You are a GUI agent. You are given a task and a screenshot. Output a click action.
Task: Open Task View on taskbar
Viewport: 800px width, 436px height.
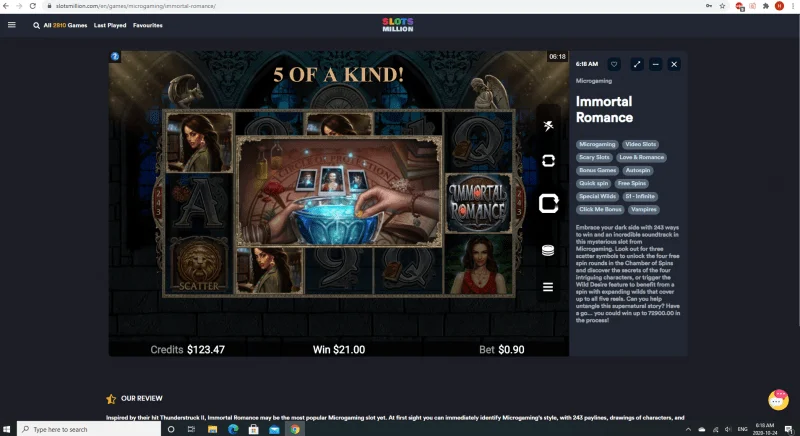pos(191,429)
